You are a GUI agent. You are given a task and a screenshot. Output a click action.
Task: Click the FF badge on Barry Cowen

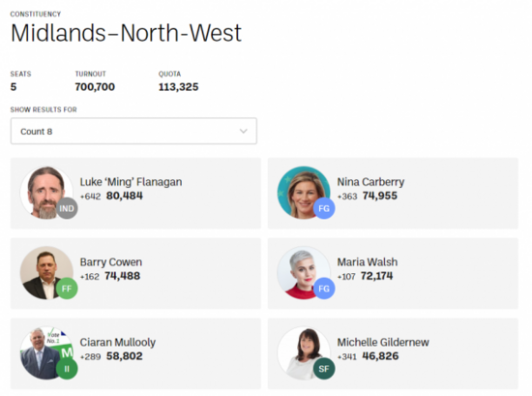click(x=67, y=289)
